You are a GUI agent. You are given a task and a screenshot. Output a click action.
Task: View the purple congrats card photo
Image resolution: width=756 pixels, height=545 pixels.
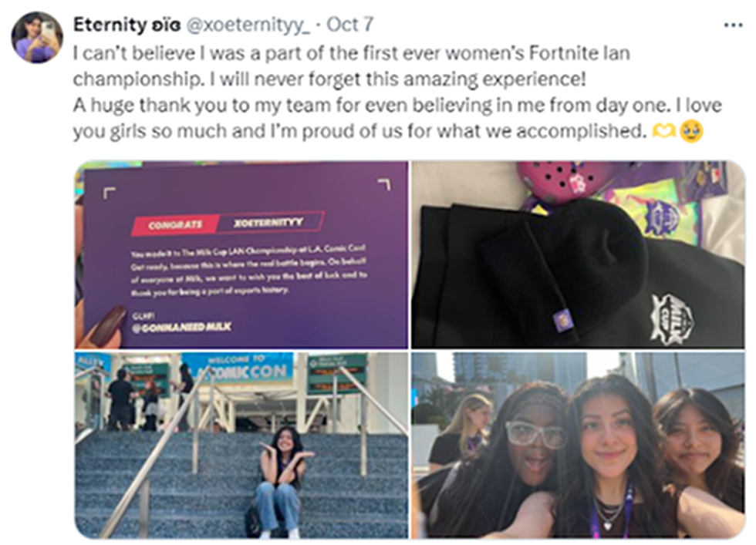click(x=241, y=255)
